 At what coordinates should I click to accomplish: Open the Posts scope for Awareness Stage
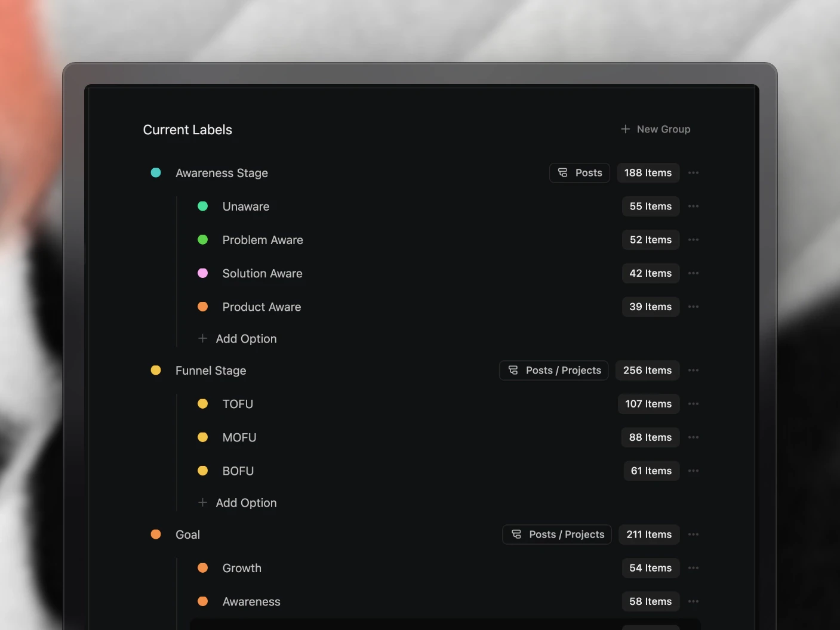pos(580,173)
